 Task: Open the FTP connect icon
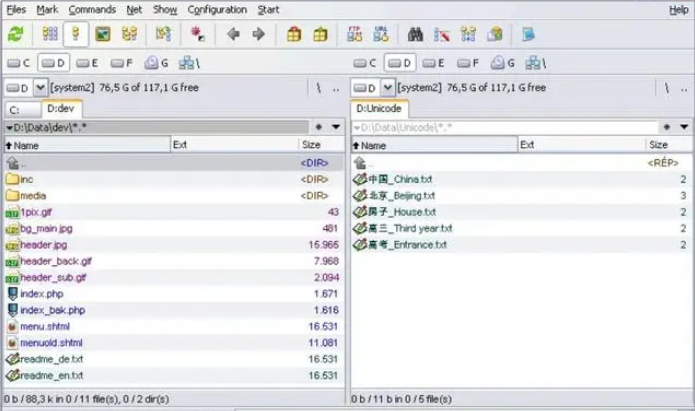coord(354,34)
